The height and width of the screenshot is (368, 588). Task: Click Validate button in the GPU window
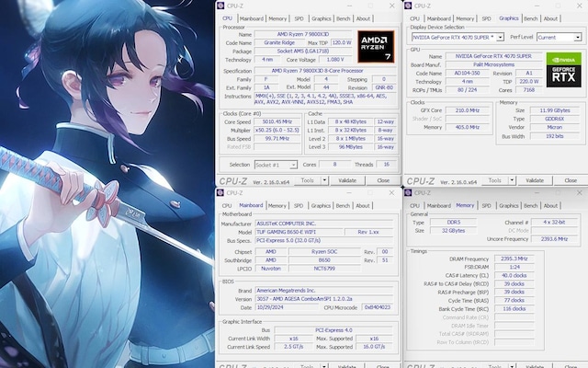pos(535,180)
